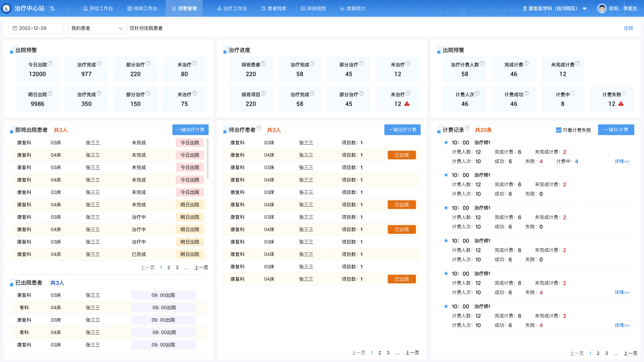This screenshot has height=362, width=644.
Task: Click the help icon next to 排班患者
Action: 264,64
